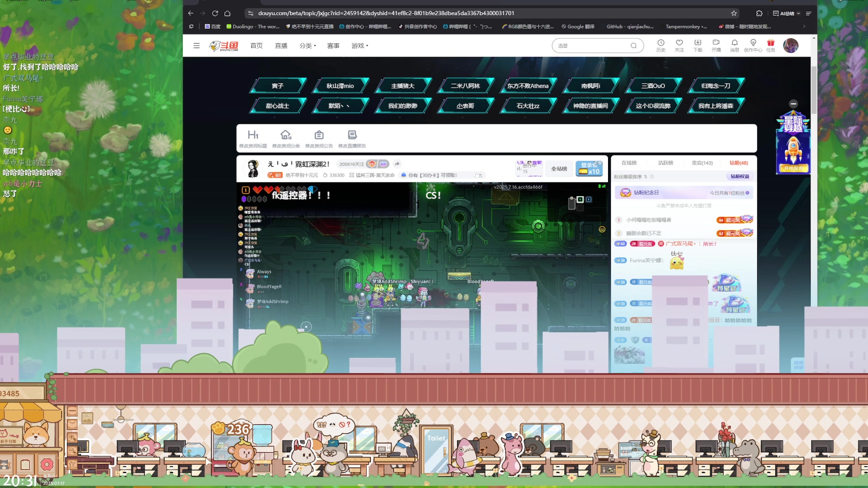The image size is (868, 488).
Task: Click the 登录领 x10 ad banner
Action: (x=589, y=169)
